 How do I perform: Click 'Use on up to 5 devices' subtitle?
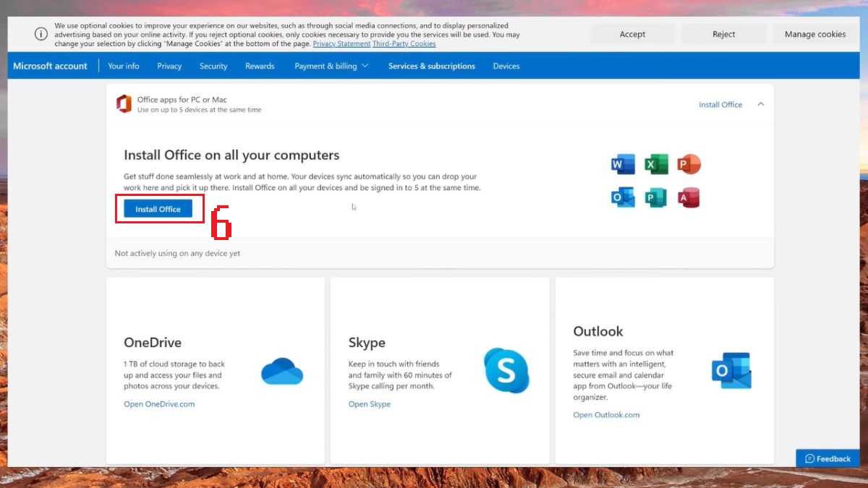pos(200,110)
